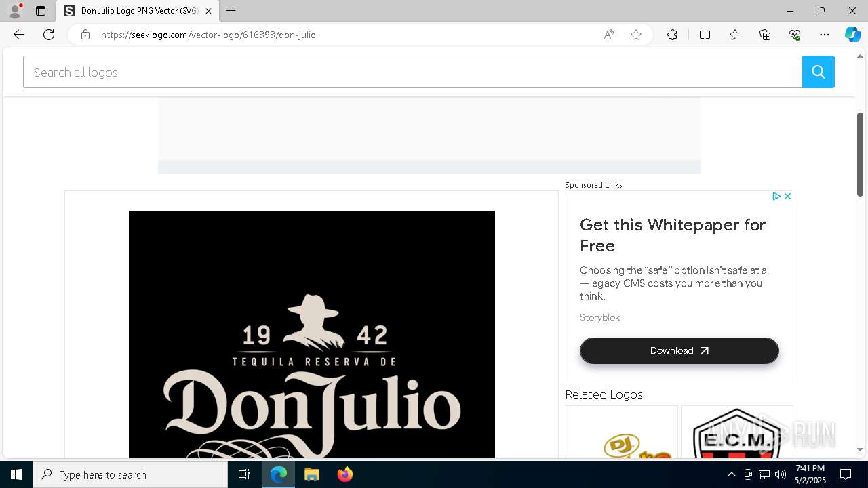This screenshot has height=488, width=868.
Task: Open the Favorites list
Action: tap(735, 35)
